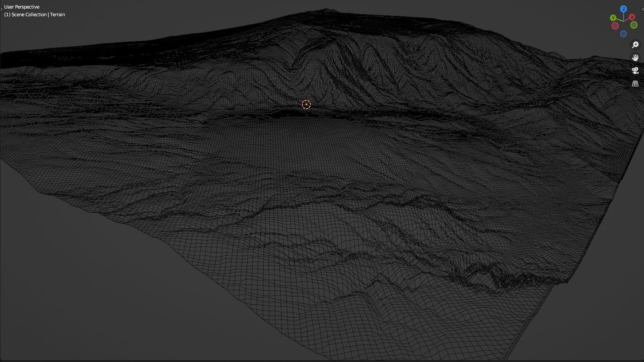
Task: Click the hollow negative X gizmo sphere
Action: [615, 25]
